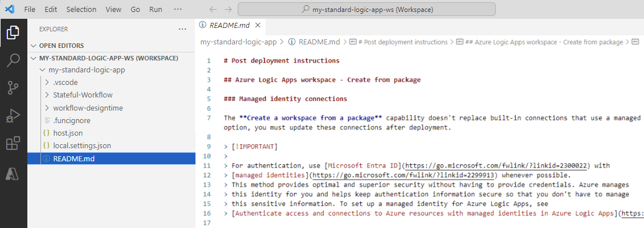The image size is (644, 228).
Task: Click the workspace search command center box
Action: [367, 9]
